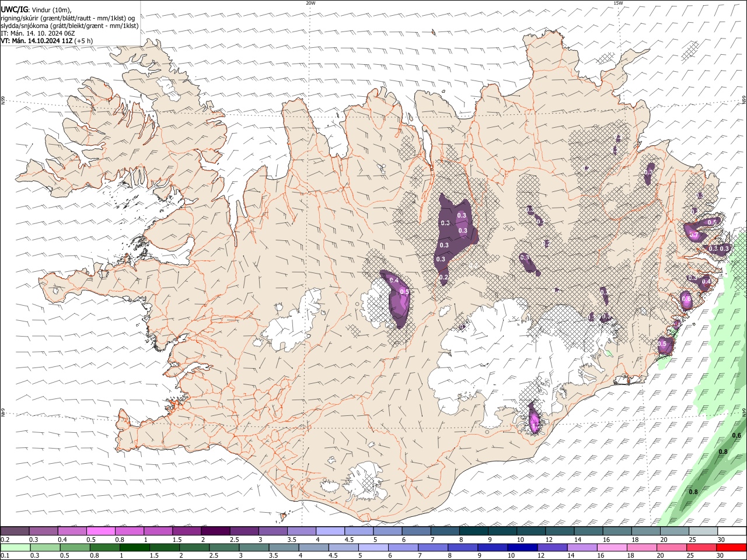
Task: Pick the light grey 25 snow legend swatch
Action: (x=703, y=531)
